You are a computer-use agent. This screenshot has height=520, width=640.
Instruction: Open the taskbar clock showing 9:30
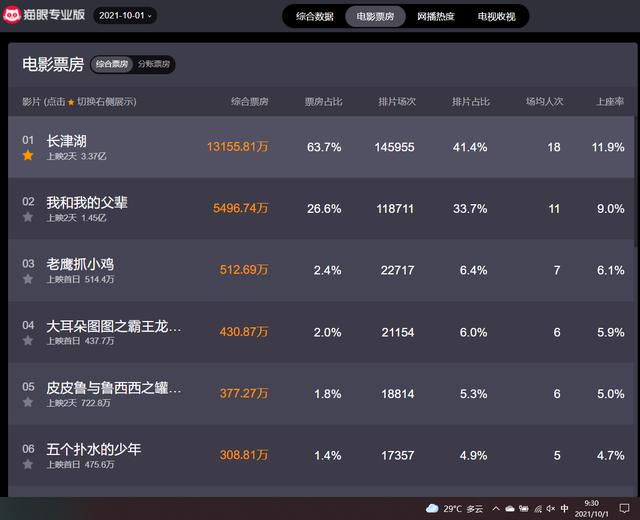coord(591,509)
